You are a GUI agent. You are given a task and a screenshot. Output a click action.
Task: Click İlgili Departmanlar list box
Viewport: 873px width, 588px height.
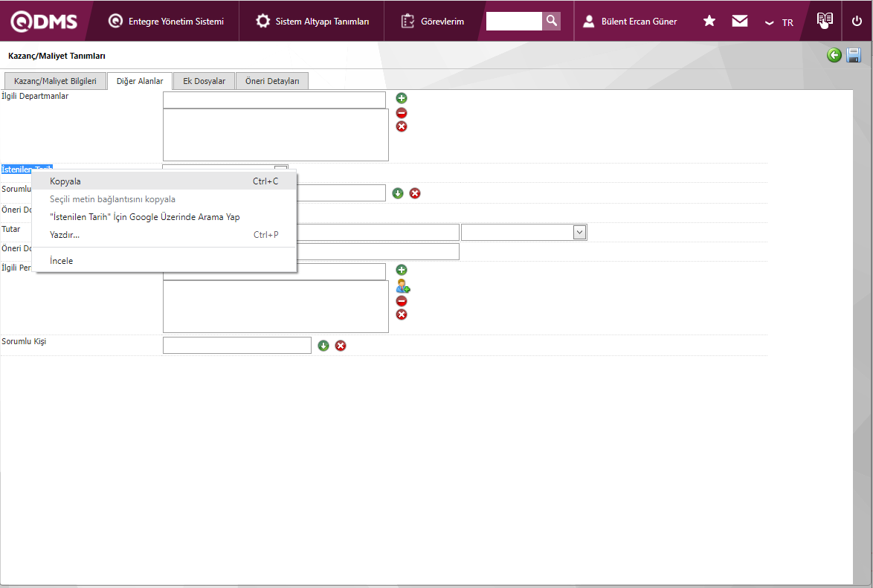point(276,135)
